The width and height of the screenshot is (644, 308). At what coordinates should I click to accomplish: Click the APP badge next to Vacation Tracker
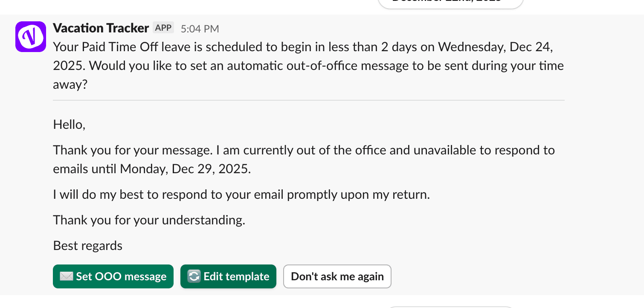coord(163,27)
